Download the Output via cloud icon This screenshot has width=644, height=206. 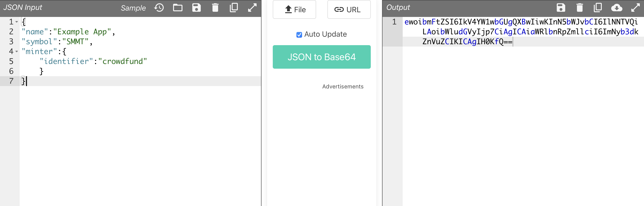click(x=617, y=8)
